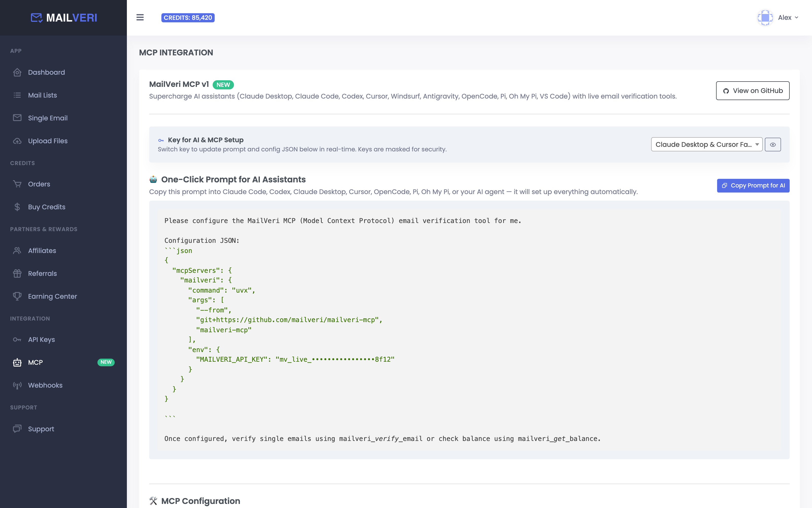
Task: Click the Buy Credits dollar icon
Action: 17,207
